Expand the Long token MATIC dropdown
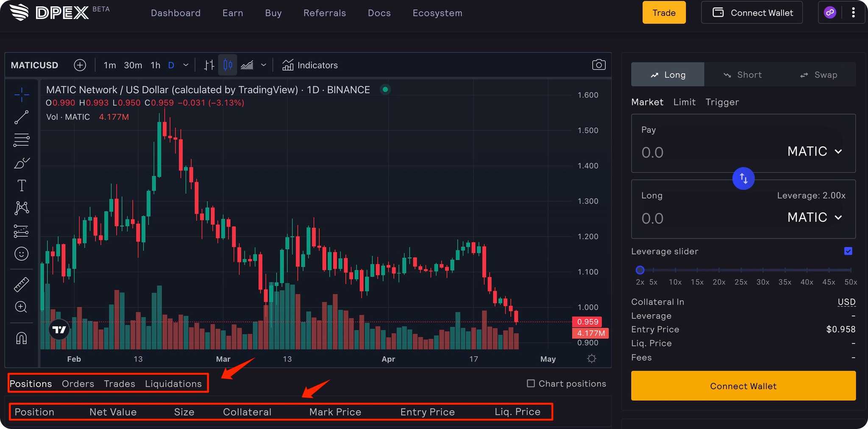The height and width of the screenshot is (429, 868). (814, 218)
